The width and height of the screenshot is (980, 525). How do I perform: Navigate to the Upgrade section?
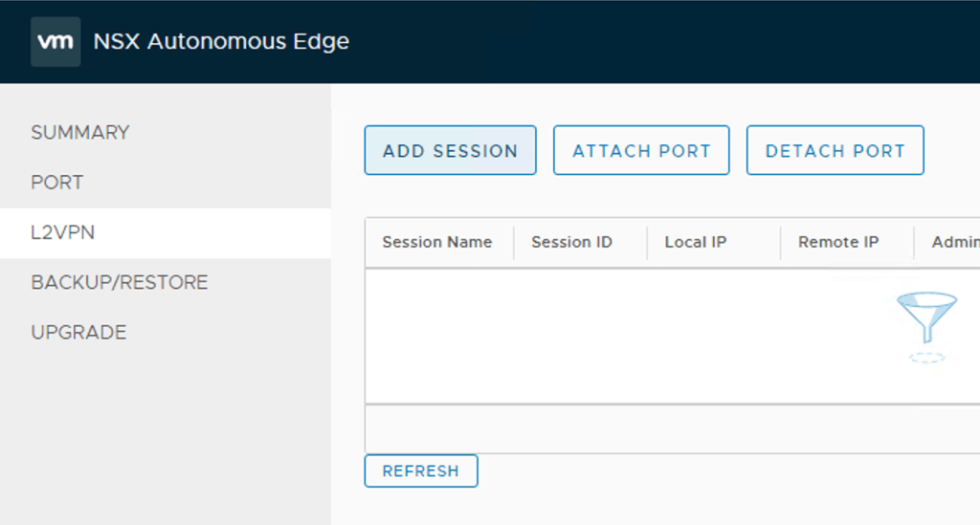pyautogui.click(x=78, y=333)
